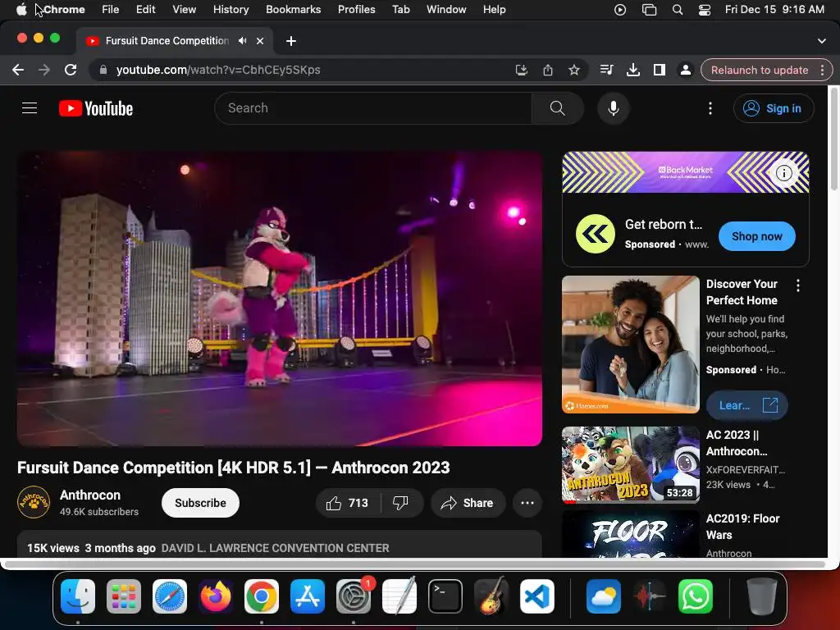Bookmark this page with the star icon
Screen dimensions: 840x630
(573, 70)
